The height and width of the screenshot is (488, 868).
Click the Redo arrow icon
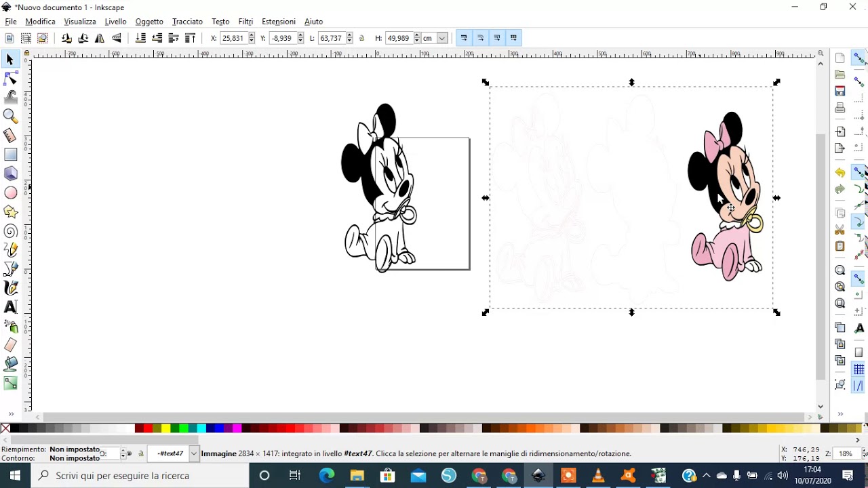pos(840,189)
